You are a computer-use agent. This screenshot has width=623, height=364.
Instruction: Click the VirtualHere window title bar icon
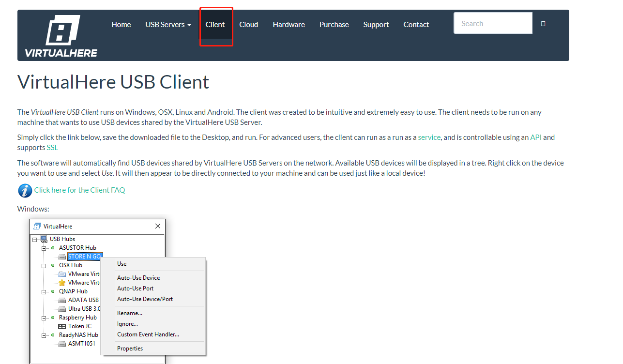coord(37,226)
